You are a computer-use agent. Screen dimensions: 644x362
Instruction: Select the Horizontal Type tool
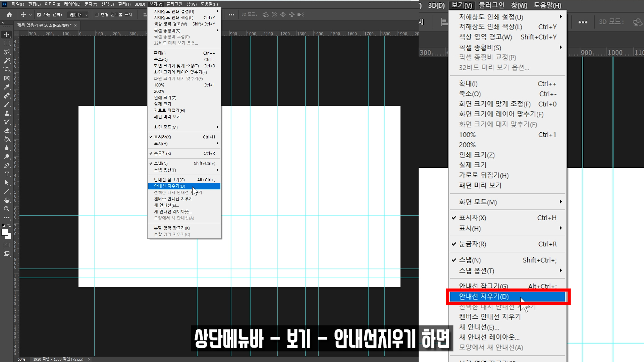[7, 174]
